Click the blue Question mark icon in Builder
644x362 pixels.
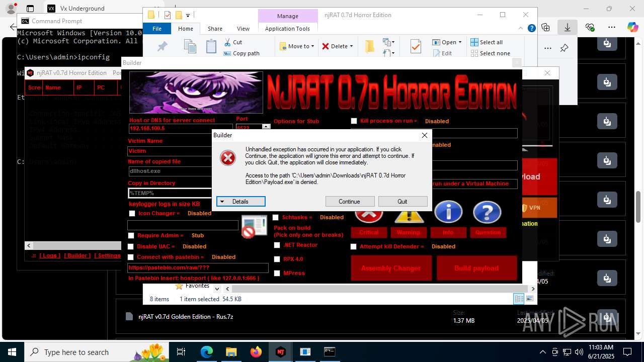(487, 212)
